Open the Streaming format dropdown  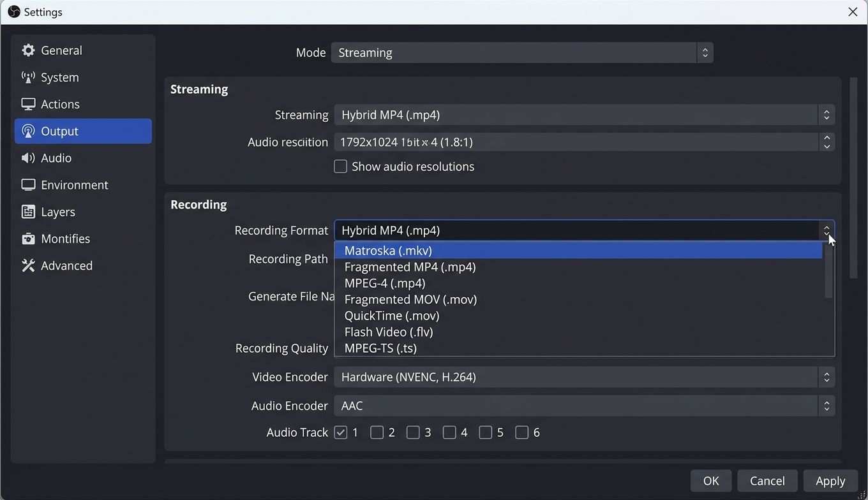pyautogui.click(x=584, y=115)
